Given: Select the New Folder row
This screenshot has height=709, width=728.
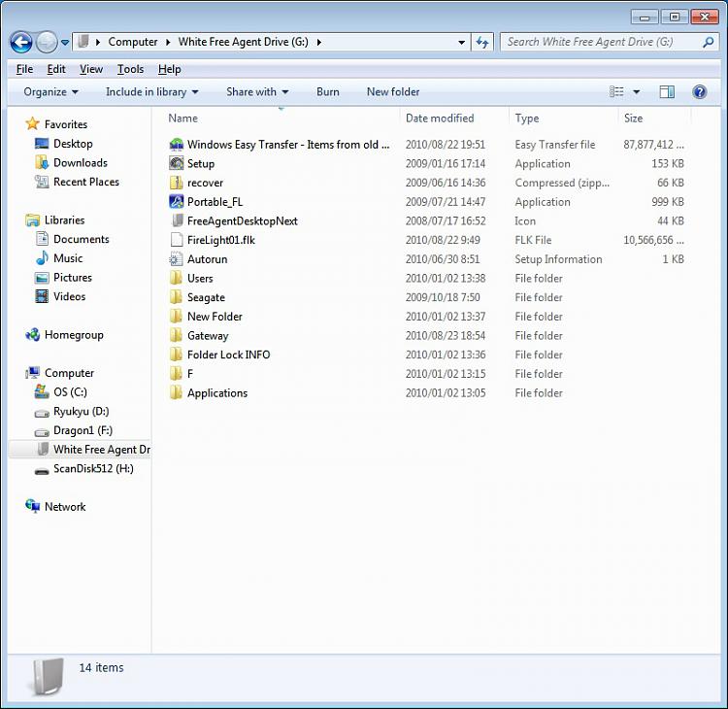Looking at the screenshot, I should click(x=427, y=317).
